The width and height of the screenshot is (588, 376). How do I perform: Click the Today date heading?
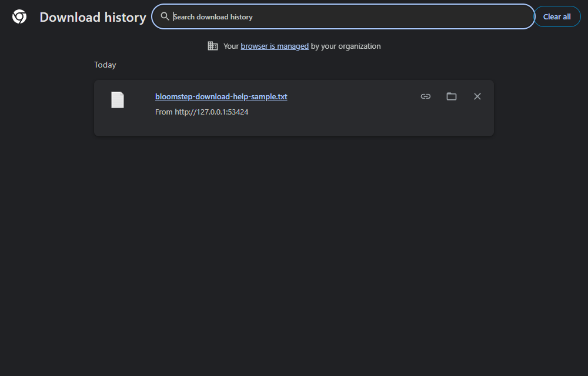105,65
